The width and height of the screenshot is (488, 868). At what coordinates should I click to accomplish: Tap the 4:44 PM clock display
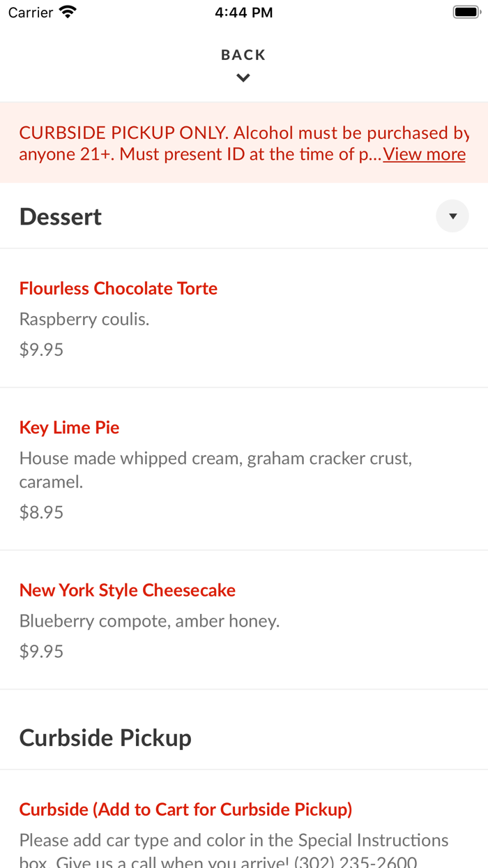pos(243,11)
